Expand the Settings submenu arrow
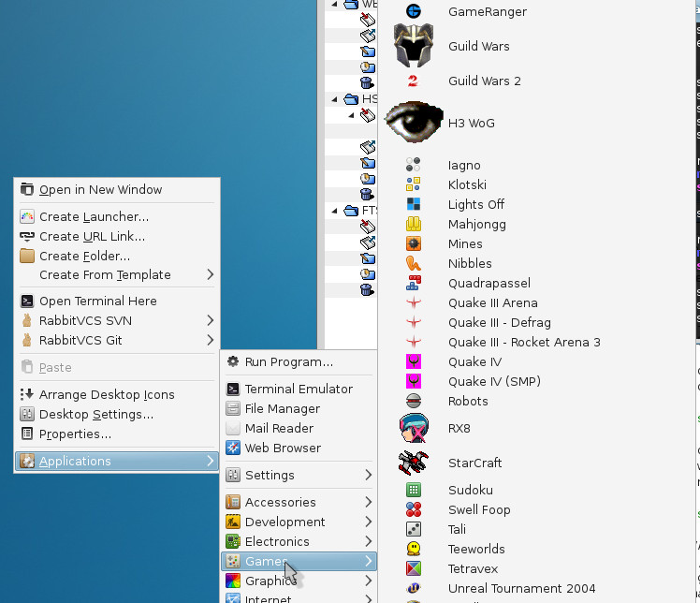This screenshot has height=603, width=700. [x=369, y=475]
